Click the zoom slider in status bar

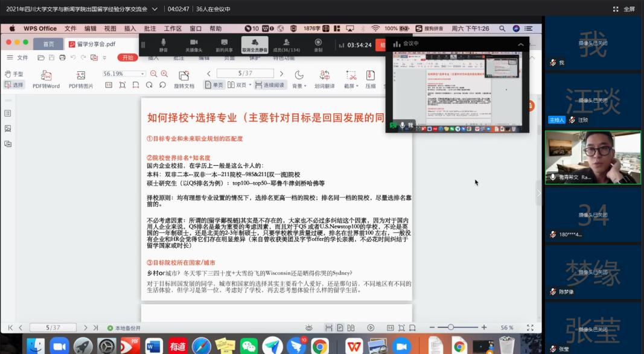pos(450,327)
